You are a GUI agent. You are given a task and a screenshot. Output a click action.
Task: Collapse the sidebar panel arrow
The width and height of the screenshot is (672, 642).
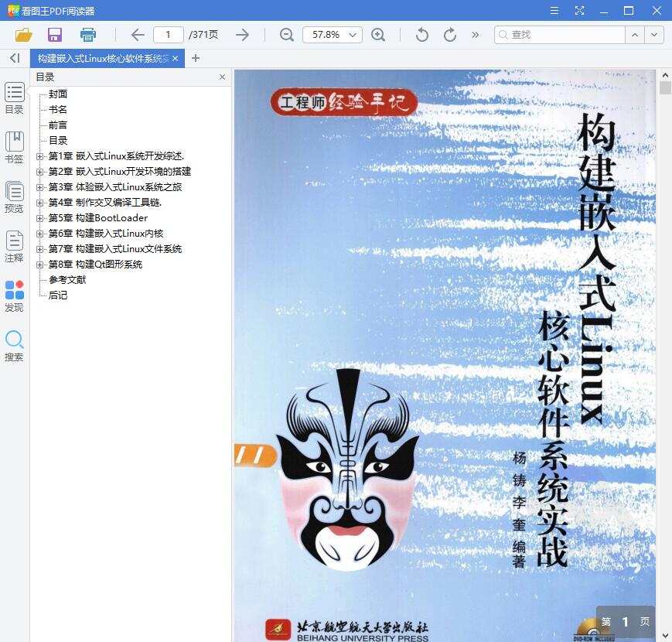15,58
